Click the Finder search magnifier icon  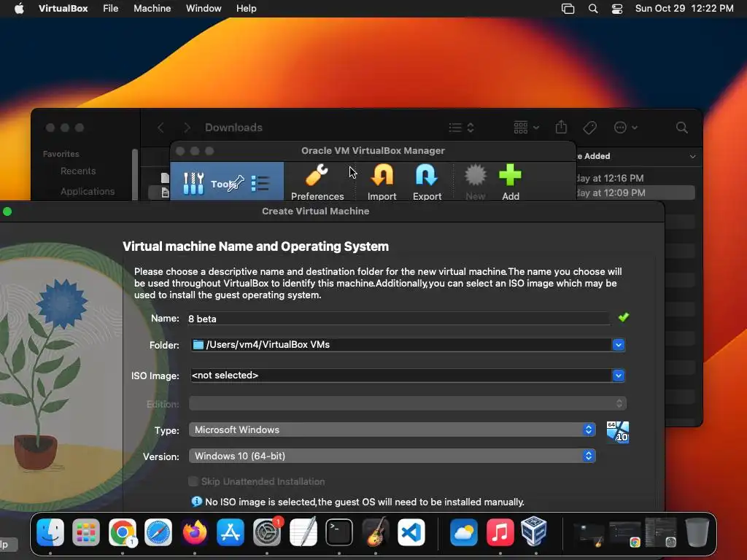tap(682, 128)
